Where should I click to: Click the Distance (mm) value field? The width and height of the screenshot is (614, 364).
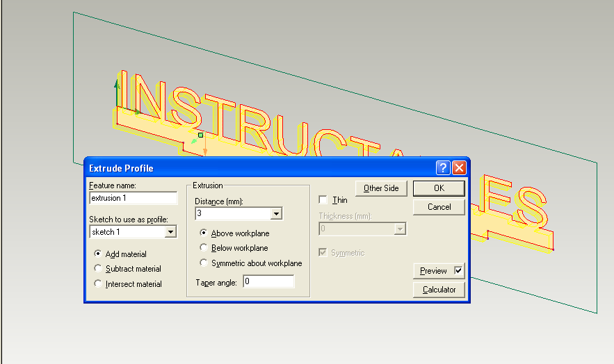pos(233,213)
